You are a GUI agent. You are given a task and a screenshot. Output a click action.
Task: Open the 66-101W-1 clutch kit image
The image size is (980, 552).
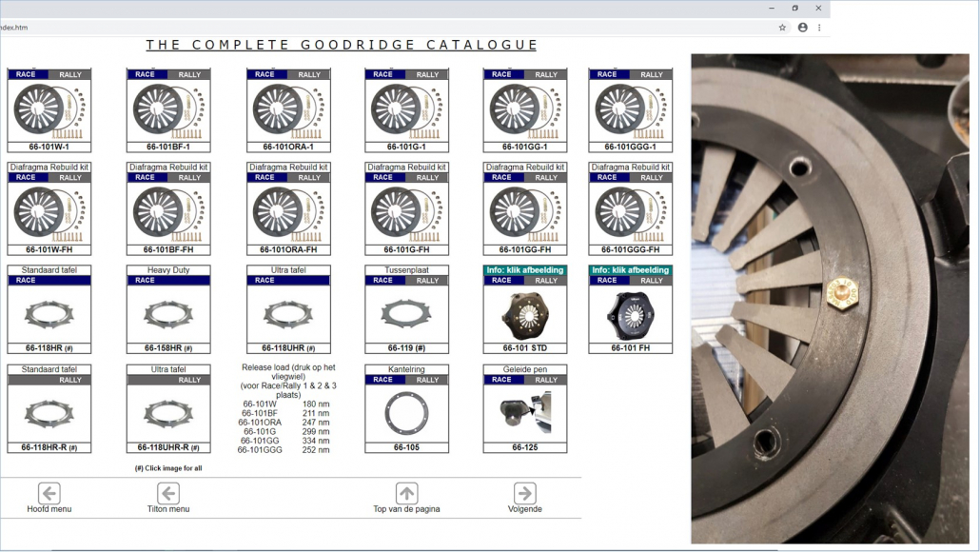coord(49,110)
